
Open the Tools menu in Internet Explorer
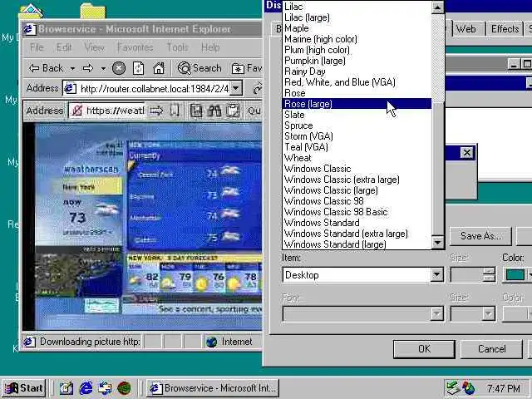[177, 47]
